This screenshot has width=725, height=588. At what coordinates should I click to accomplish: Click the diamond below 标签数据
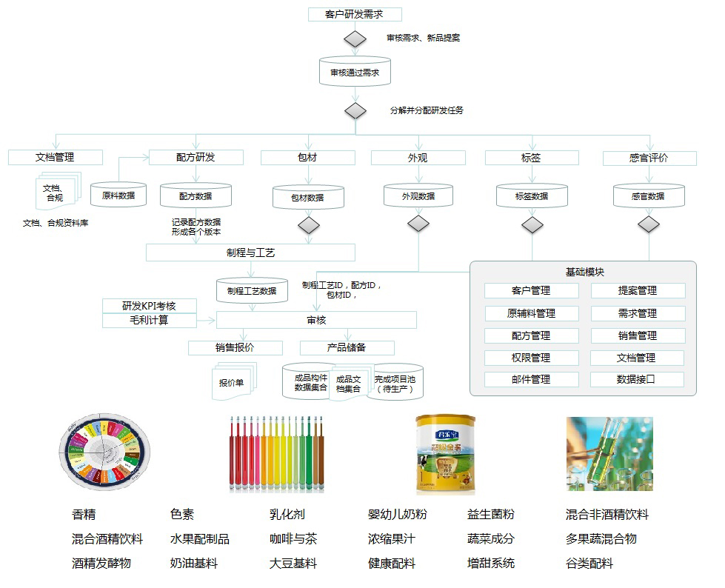tap(532, 225)
